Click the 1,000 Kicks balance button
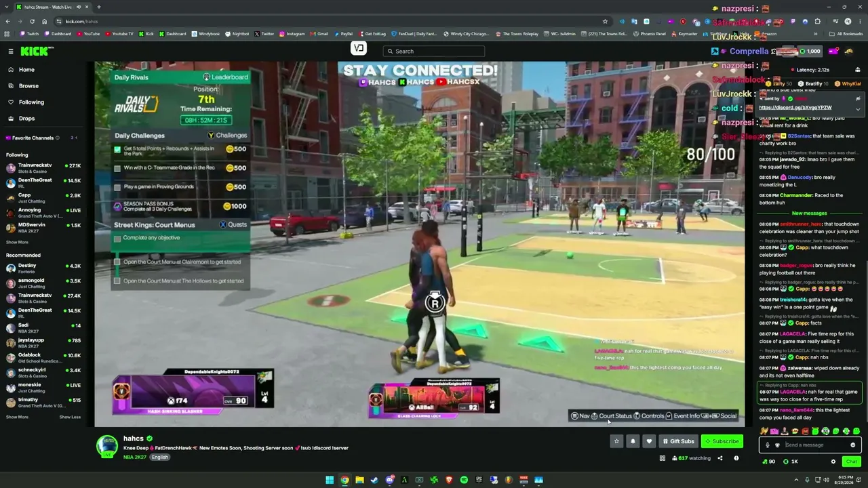 coord(810,52)
